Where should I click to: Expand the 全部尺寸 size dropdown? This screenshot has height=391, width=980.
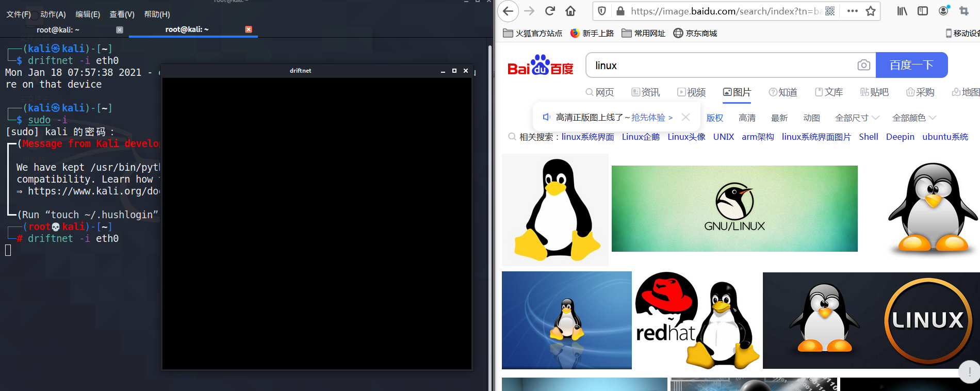(x=857, y=118)
